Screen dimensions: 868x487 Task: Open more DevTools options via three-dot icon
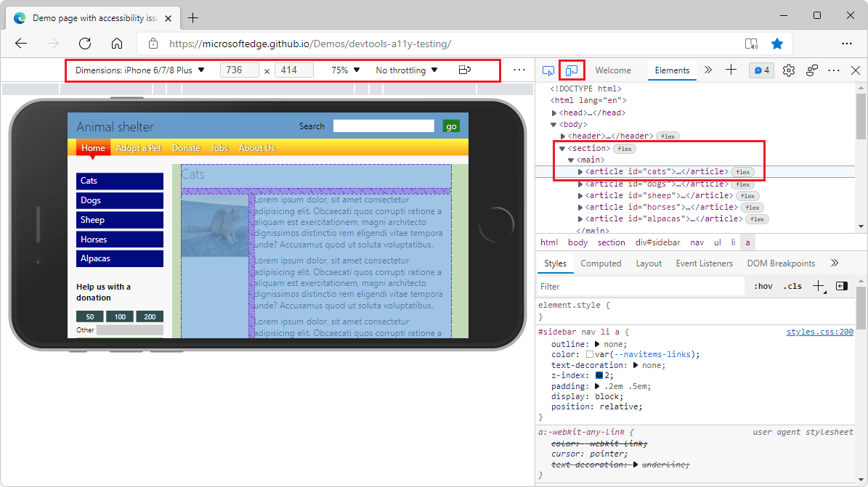(x=833, y=70)
